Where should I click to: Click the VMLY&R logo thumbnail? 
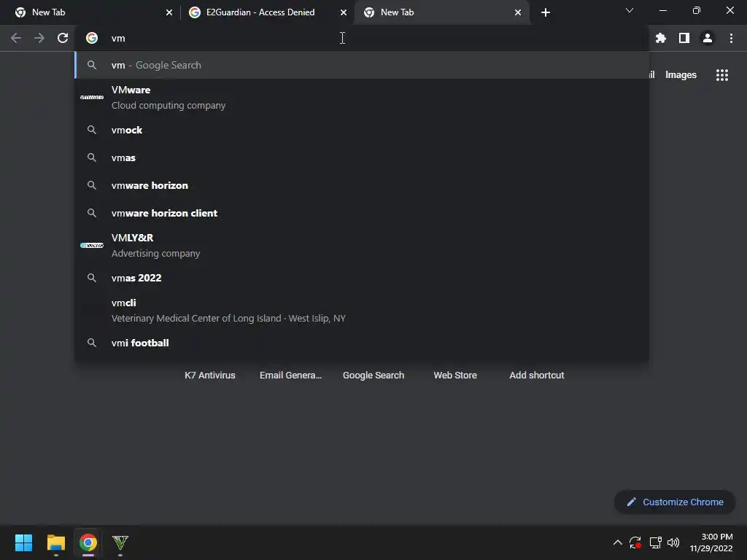92,245
